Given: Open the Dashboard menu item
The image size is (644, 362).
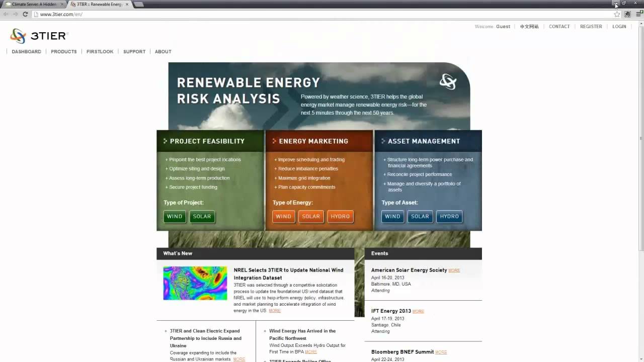Looking at the screenshot, I should tap(26, 51).
